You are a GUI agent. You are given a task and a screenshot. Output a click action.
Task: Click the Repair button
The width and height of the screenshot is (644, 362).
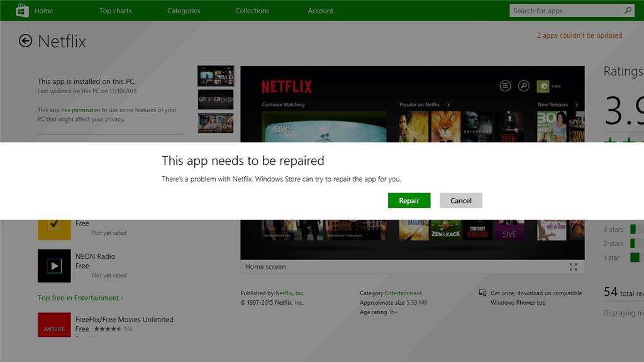coord(409,200)
